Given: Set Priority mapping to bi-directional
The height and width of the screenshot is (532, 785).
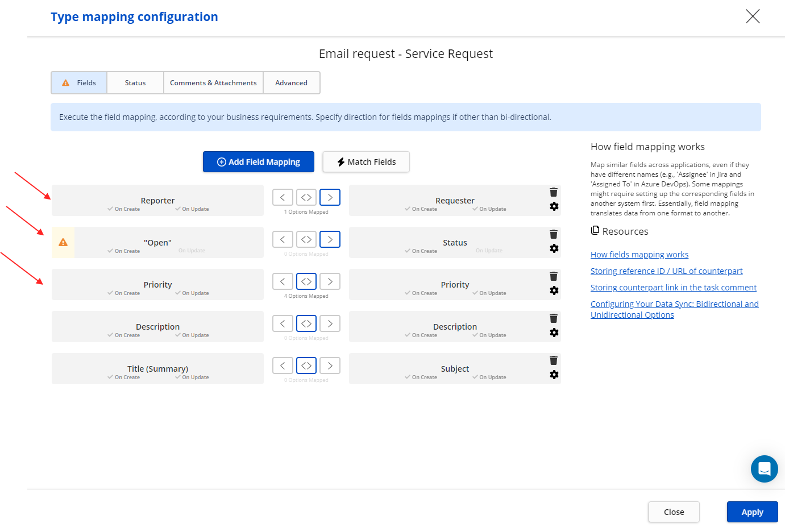Looking at the screenshot, I should [x=306, y=281].
